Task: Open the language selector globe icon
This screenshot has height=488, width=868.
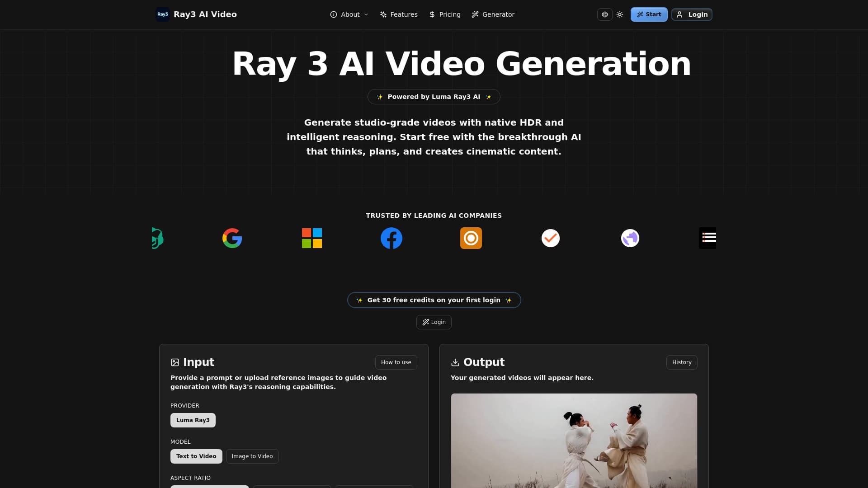Action: point(605,14)
